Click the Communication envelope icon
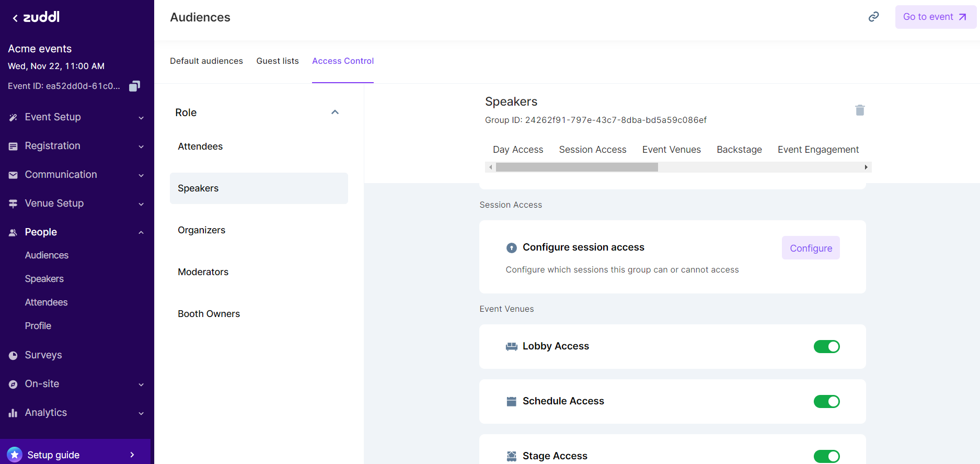Viewport: 980px width, 464px height. pos(13,175)
